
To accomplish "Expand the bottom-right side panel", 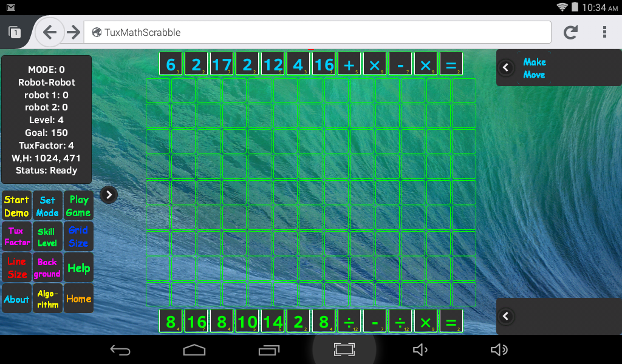I will 506,317.
